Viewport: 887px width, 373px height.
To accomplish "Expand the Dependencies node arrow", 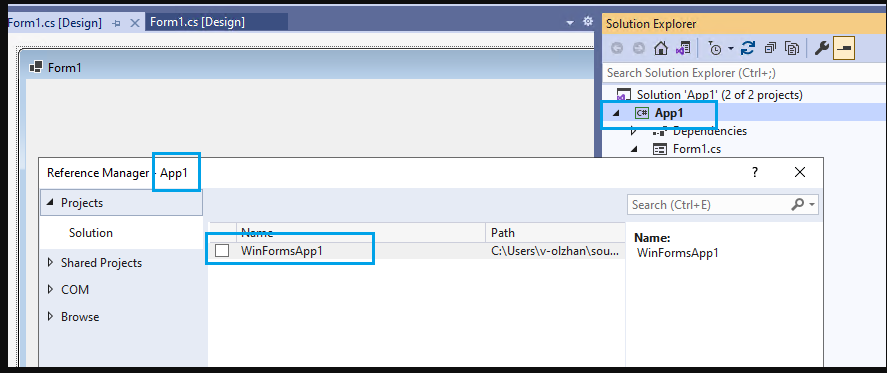I will [634, 131].
